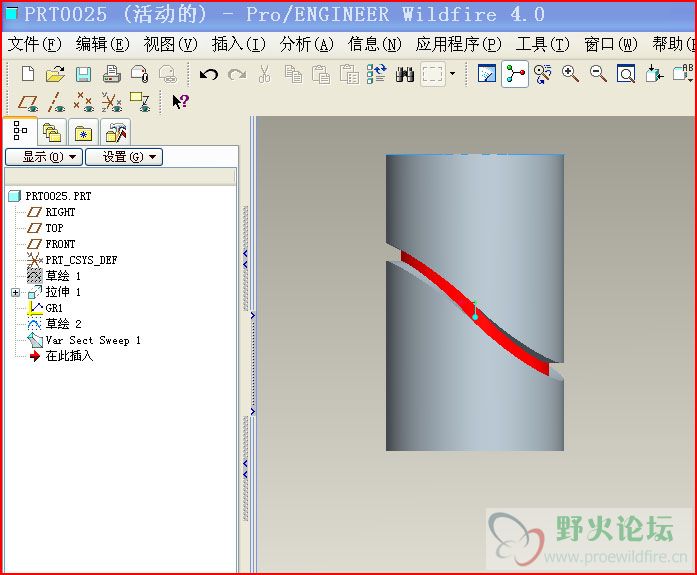This screenshot has height=575, width=697.
Task: Open the 显示(O) dropdown
Action: pyautogui.click(x=44, y=157)
